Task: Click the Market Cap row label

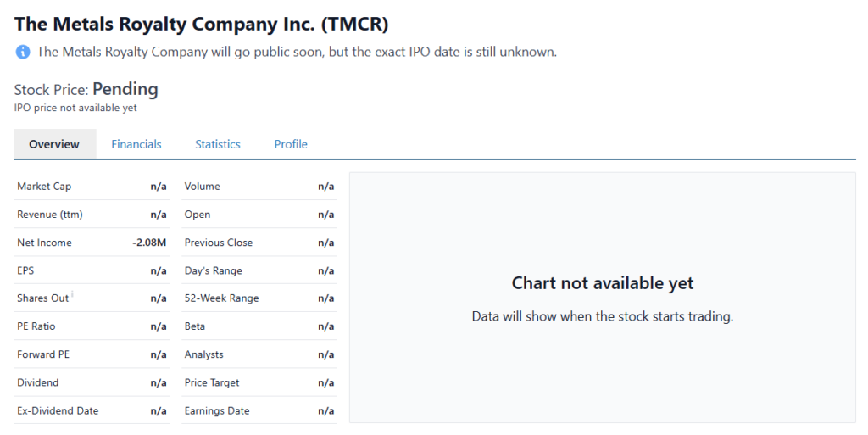Action: [44, 187]
